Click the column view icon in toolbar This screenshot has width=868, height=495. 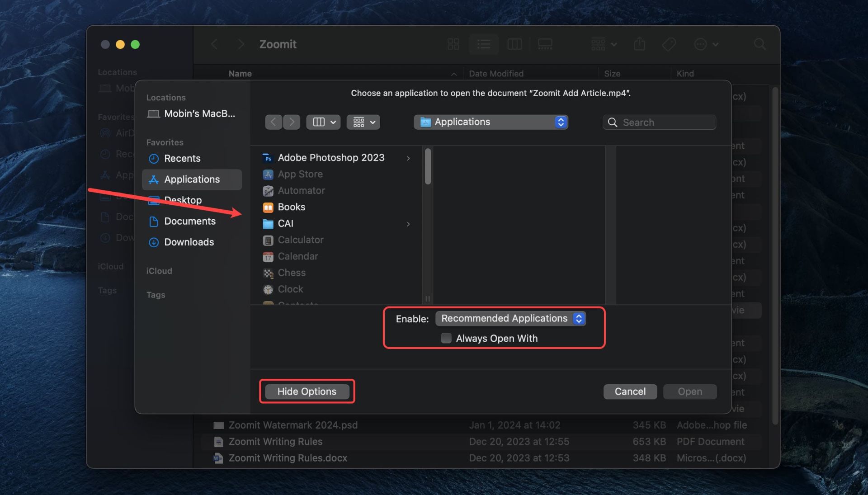coord(319,122)
